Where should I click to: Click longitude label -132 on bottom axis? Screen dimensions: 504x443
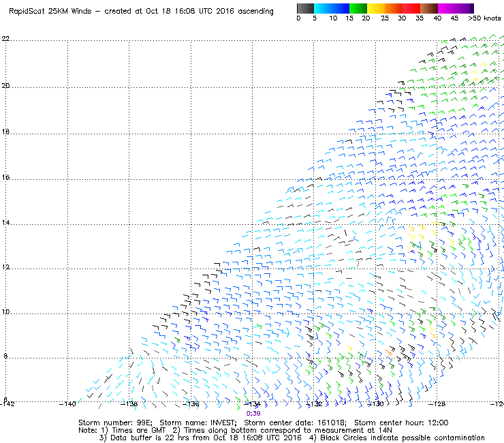point(314,404)
